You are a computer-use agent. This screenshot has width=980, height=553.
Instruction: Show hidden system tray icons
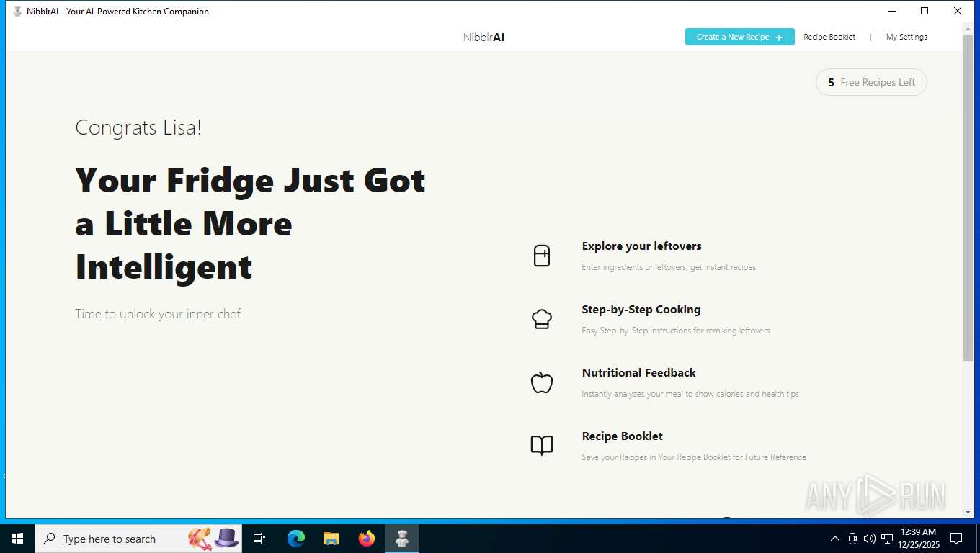835,539
